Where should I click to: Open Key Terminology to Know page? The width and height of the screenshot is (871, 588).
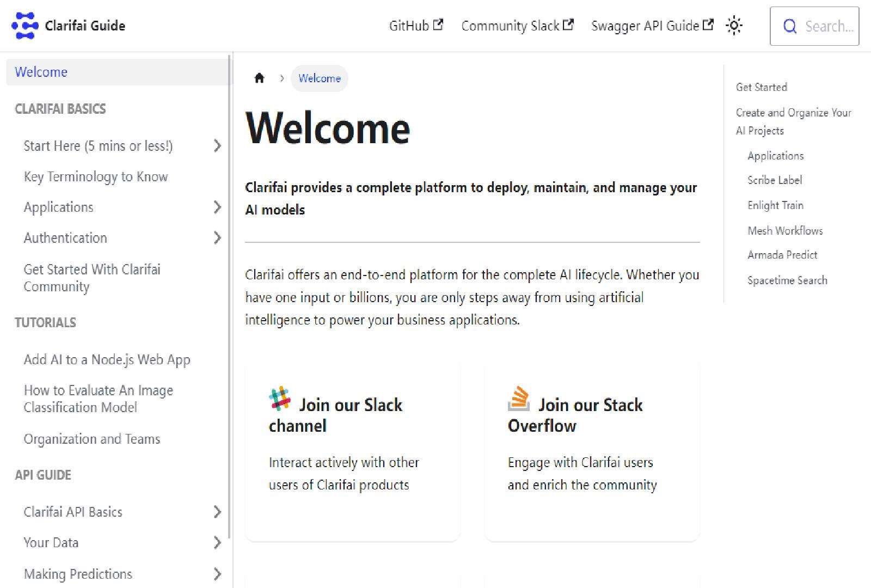tap(96, 176)
